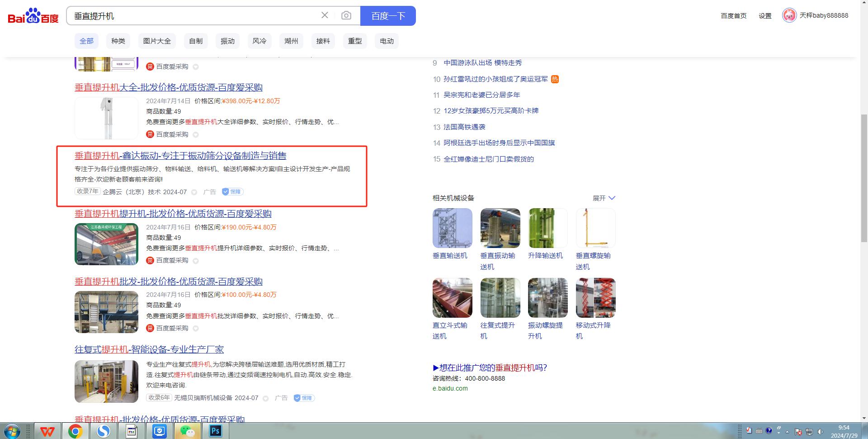Open the 往复式提升机-智能设备-专业生产厂家 result
This screenshot has height=439, width=868.
[x=149, y=349]
